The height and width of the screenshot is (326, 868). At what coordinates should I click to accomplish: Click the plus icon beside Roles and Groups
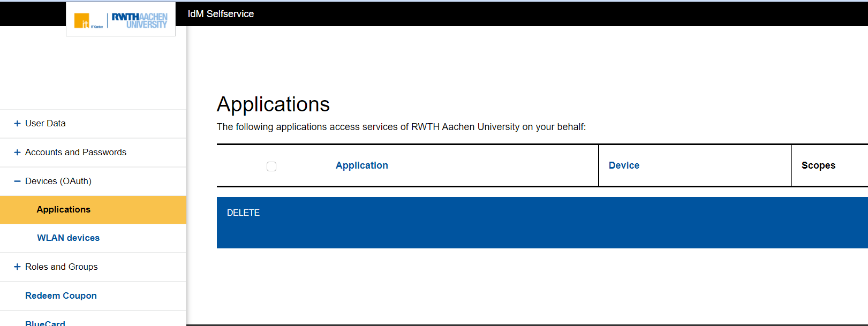tap(17, 267)
